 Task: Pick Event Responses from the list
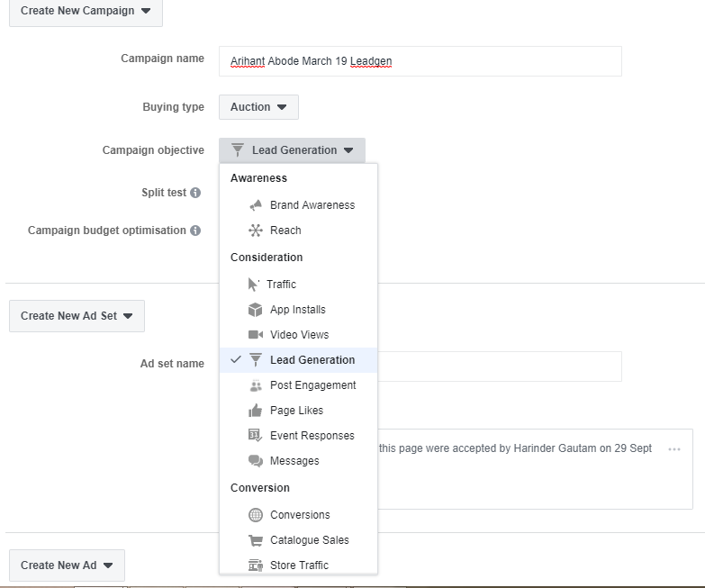click(x=299, y=436)
